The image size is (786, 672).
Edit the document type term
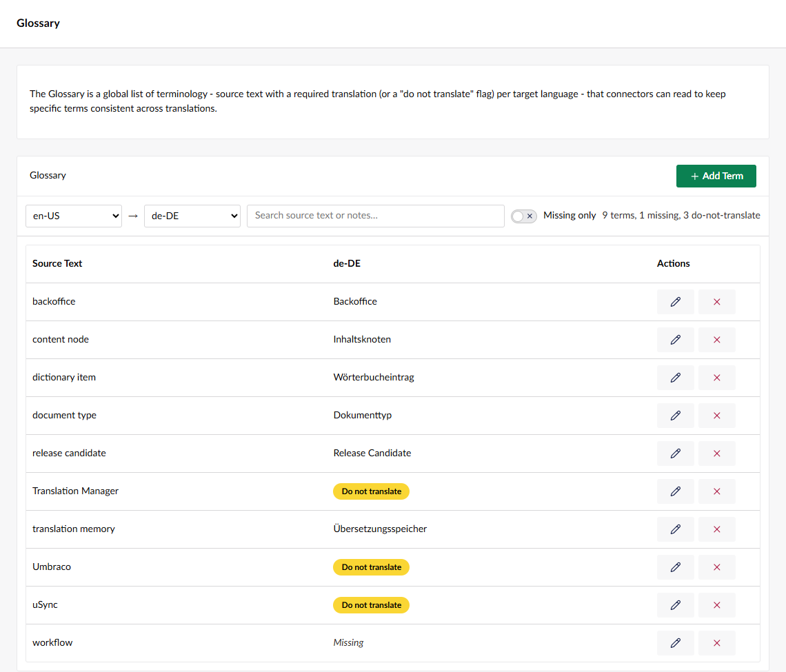coord(675,416)
